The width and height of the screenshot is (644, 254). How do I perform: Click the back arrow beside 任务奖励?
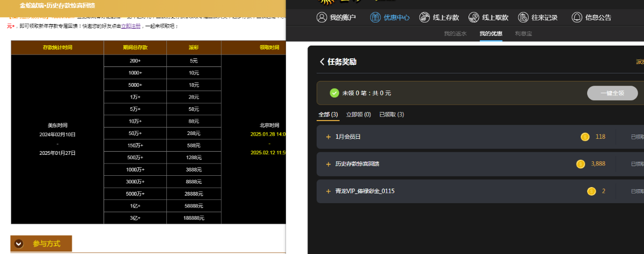pyautogui.click(x=322, y=62)
